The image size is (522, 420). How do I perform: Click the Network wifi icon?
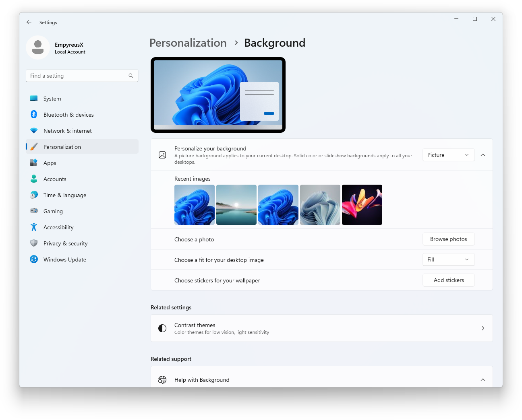[x=34, y=131]
